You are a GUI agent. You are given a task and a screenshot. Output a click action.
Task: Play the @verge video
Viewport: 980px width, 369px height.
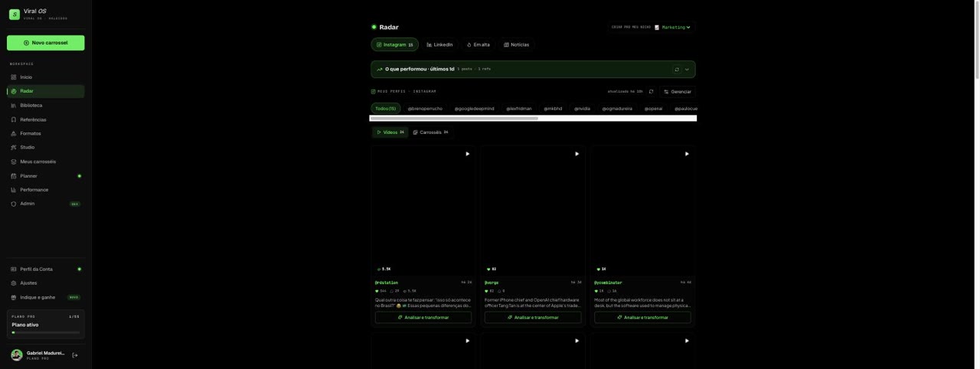pos(577,154)
